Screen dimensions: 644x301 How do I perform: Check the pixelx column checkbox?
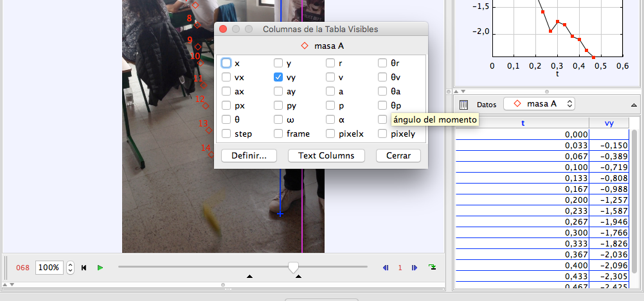(330, 133)
